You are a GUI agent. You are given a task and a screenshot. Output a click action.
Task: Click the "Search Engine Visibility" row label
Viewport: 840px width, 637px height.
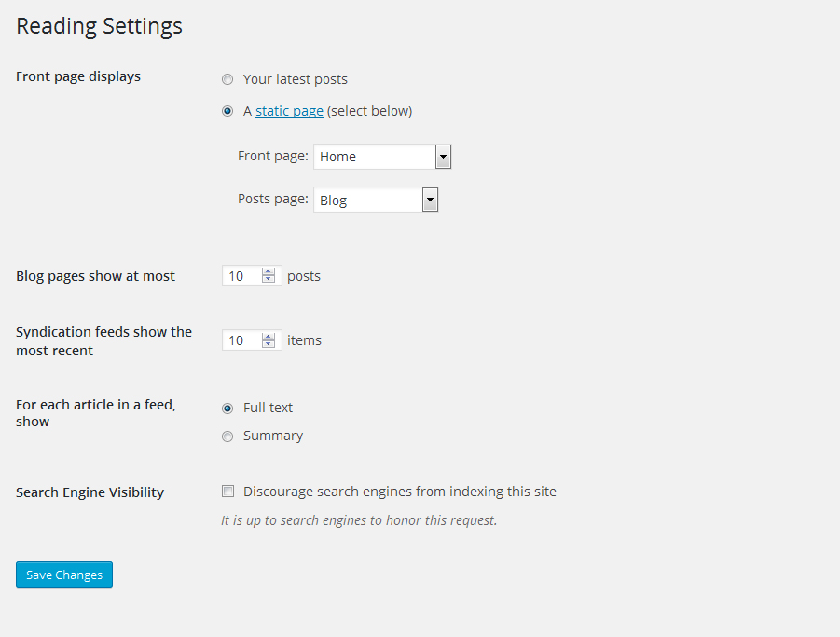click(x=90, y=492)
